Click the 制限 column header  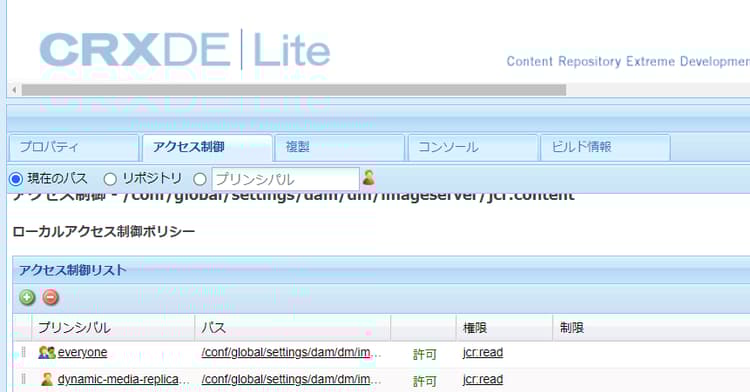click(x=651, y=328)
